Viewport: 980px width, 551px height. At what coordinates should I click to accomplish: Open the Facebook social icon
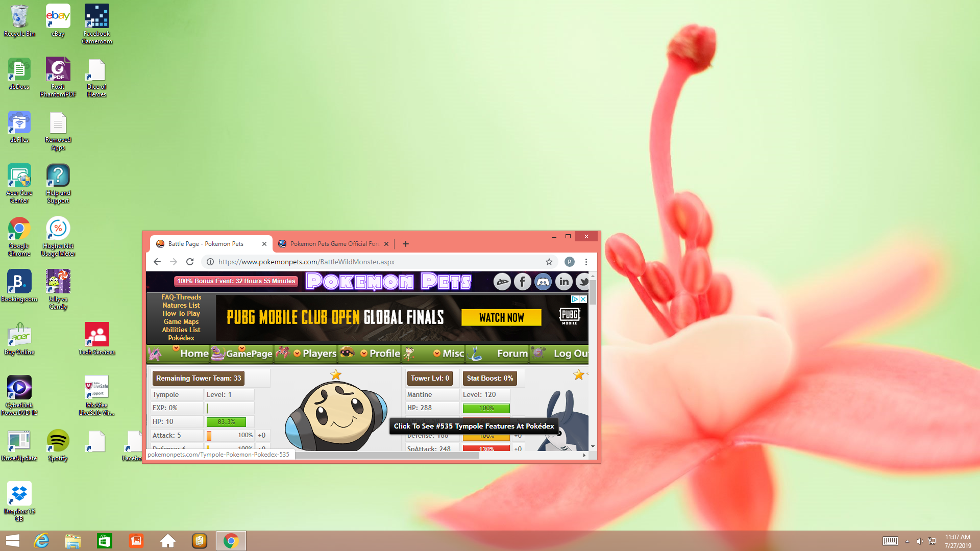coord(522,282)
